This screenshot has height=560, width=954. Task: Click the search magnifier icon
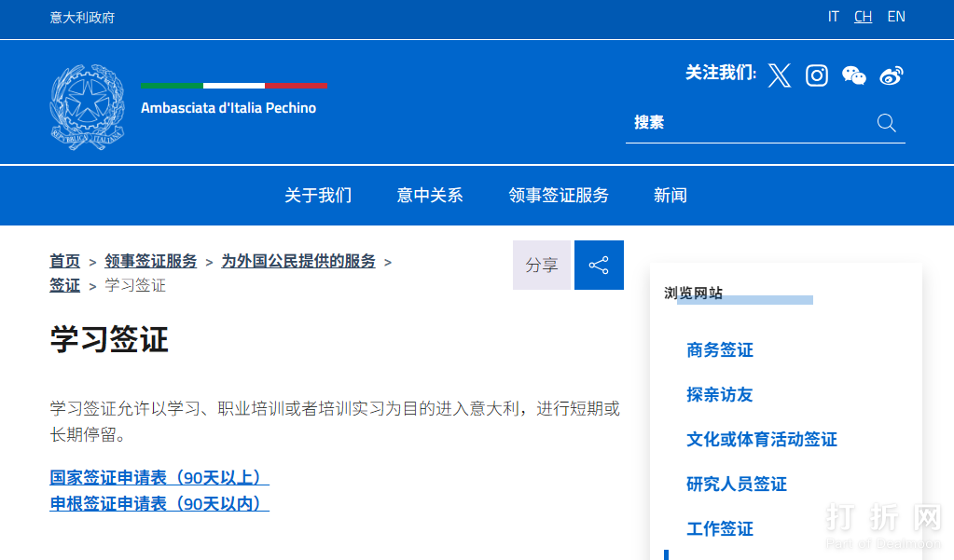point(886,123)
